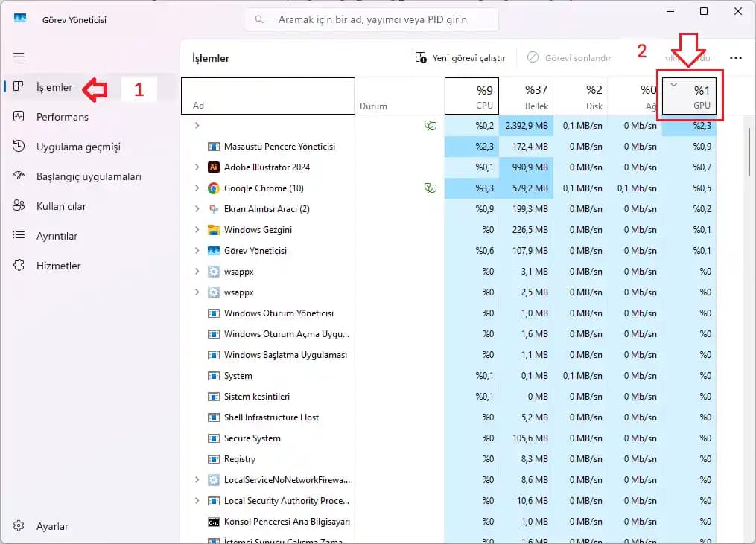Expand Google Chrome (10) process group
Viewport: 756px width, 544px height.
coord(197,188)
